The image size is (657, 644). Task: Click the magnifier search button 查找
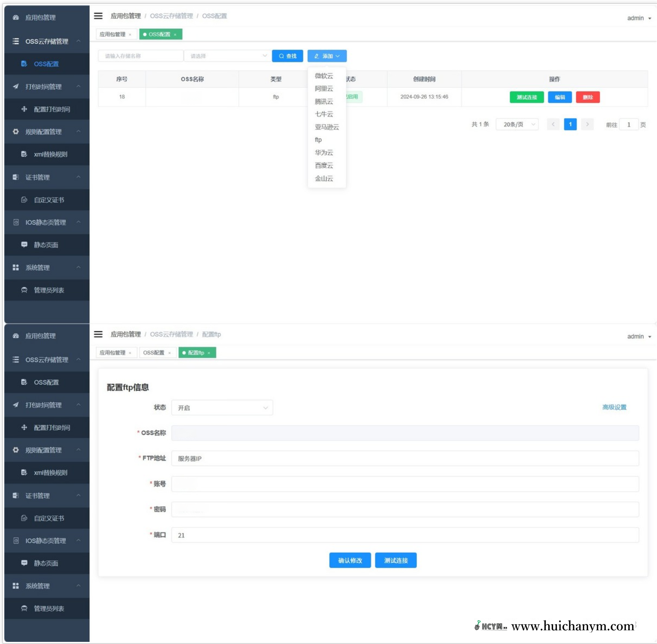[288, 56]
